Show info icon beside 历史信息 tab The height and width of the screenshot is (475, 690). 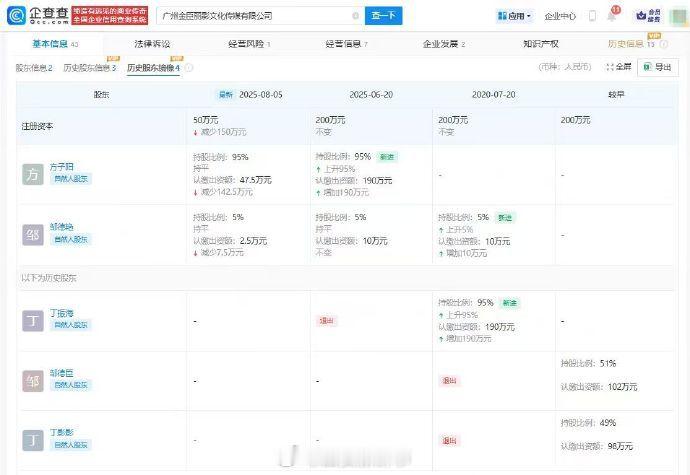[x=664, y=44]
